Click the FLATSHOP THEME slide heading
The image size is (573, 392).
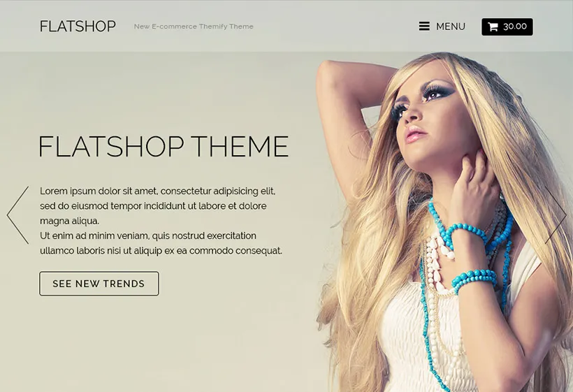[164, 146]
